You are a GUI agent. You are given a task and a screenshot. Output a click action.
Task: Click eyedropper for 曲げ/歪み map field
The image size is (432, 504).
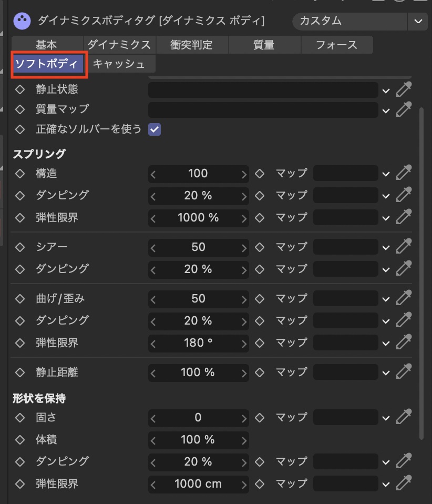[x=404, y=298]
